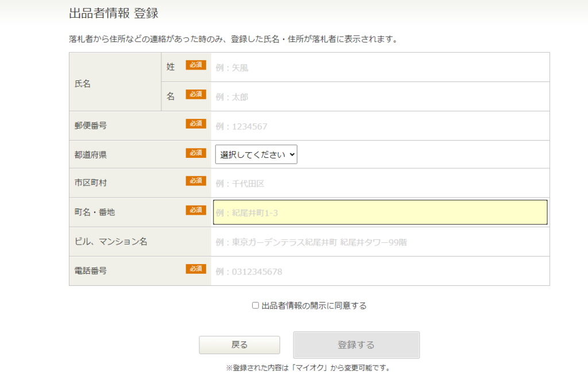Image resolution: width=588 pixels, height=384 pixels.
Task: Click the 必須 badge beside 姓
Action: 195,65
